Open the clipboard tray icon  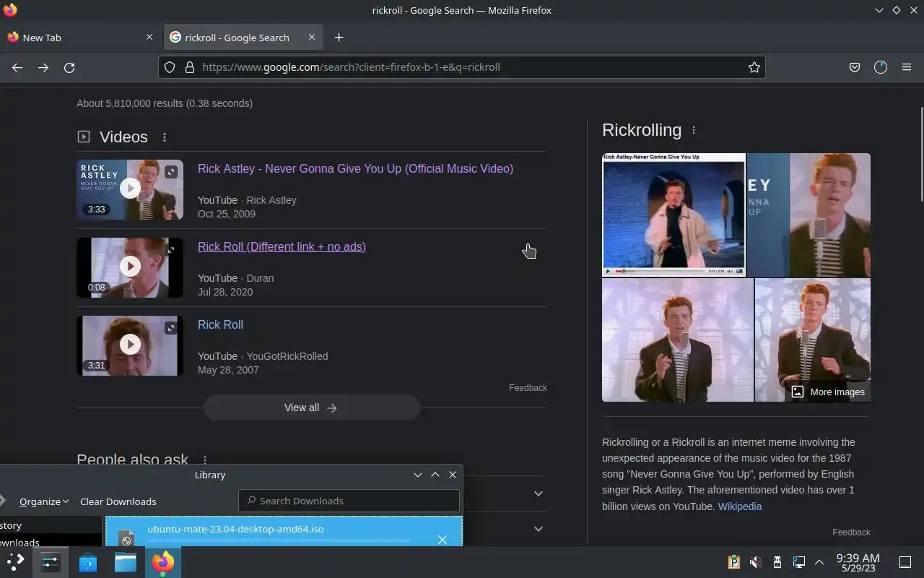click(x=734, y=561)
